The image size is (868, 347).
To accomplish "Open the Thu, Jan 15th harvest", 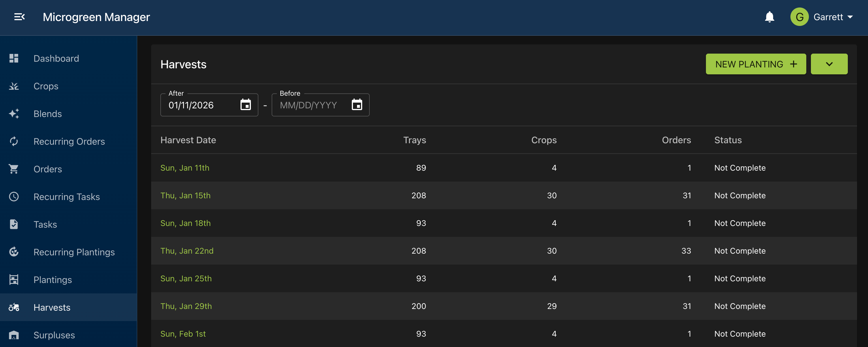I will click(185, 195).
